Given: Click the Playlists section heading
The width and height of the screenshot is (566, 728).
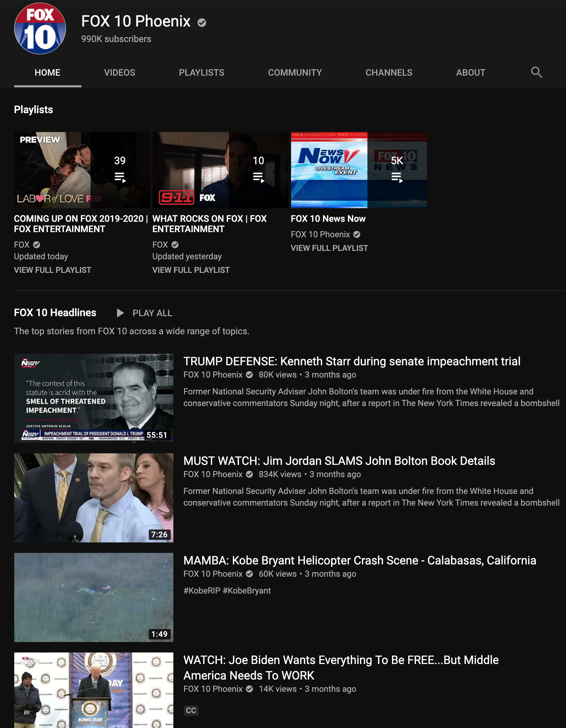Looking at the screenshot, I should pyautogui.click(x=33, y=110).
